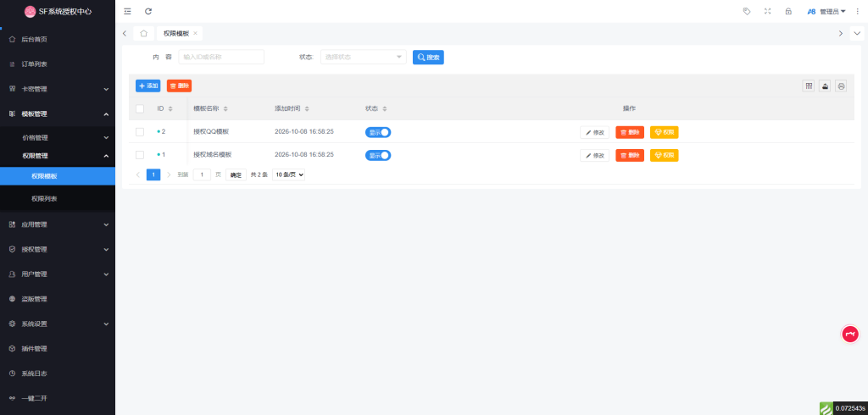Click 删除 for 授权域名模板 row

[630, 156]
